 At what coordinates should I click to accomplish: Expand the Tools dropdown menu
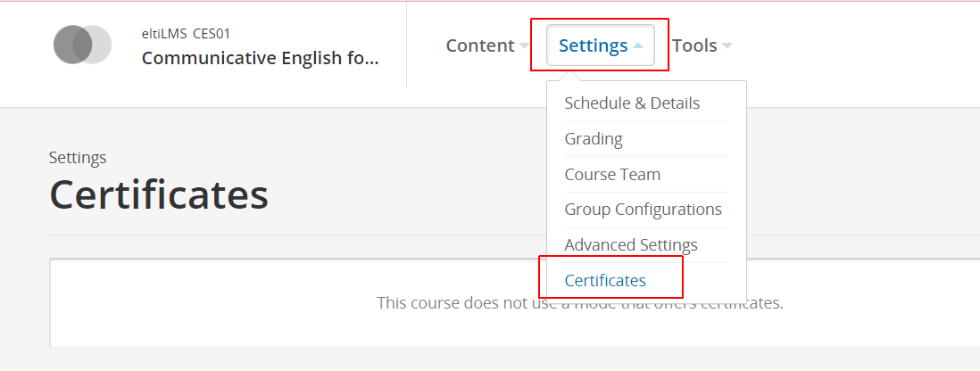[702, 45]
